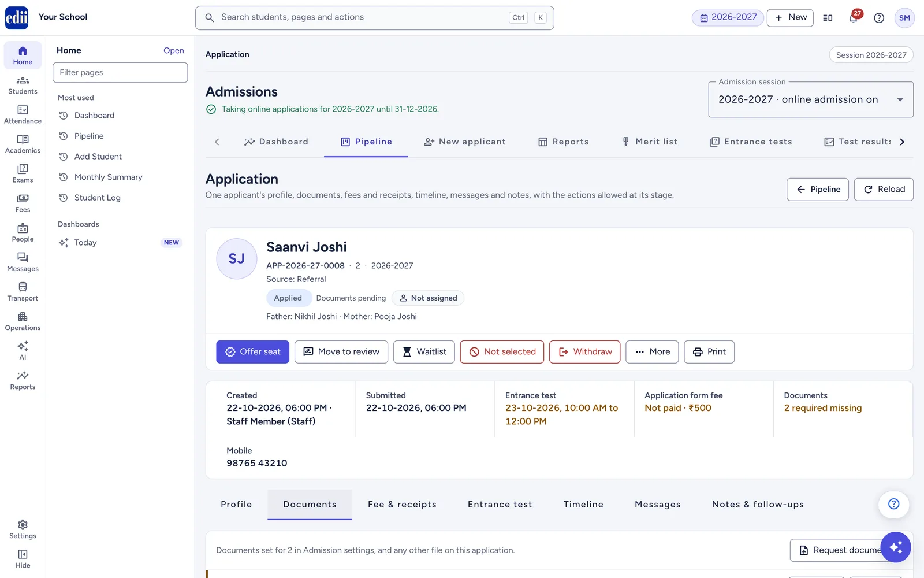Open Fees in the sidebar
Screen dimensions: 924x578
(23, 203)
